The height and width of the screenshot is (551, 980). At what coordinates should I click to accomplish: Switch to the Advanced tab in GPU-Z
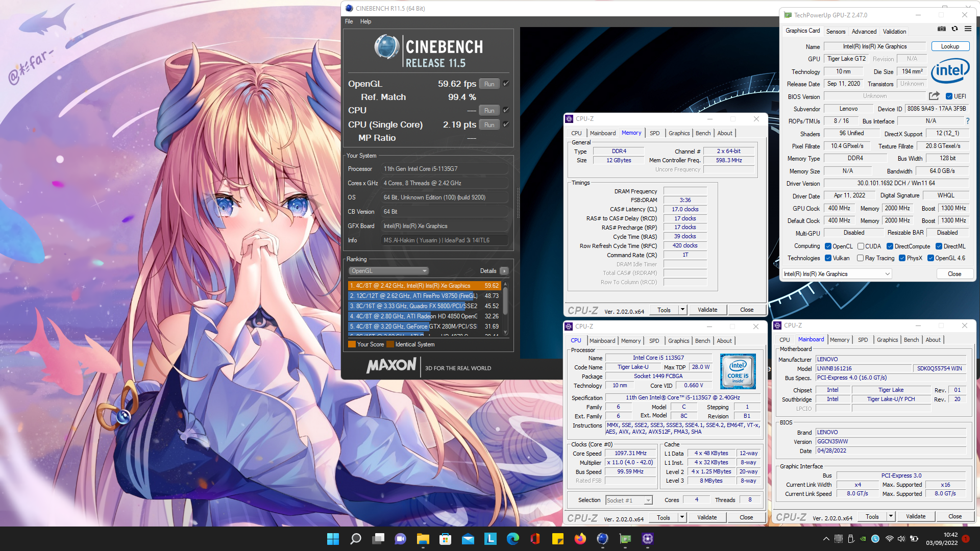[x=864, y=32]
